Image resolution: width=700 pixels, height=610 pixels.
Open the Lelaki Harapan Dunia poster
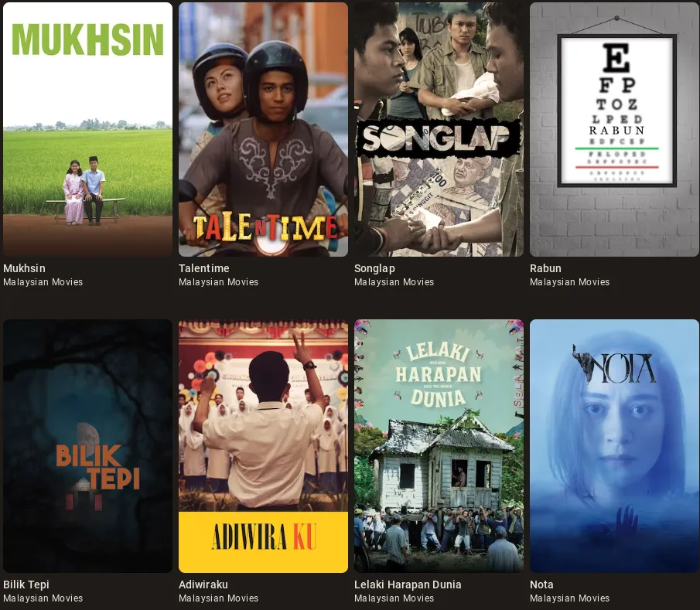pyautogui.click(x=439, y=446)
